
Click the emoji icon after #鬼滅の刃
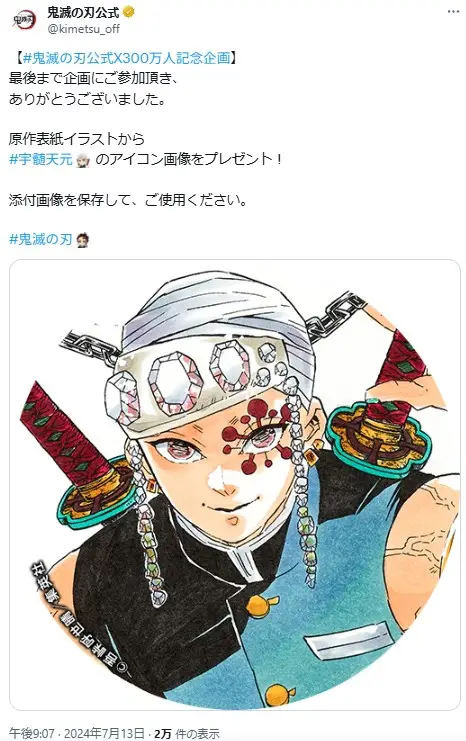[x=82, y=240]
